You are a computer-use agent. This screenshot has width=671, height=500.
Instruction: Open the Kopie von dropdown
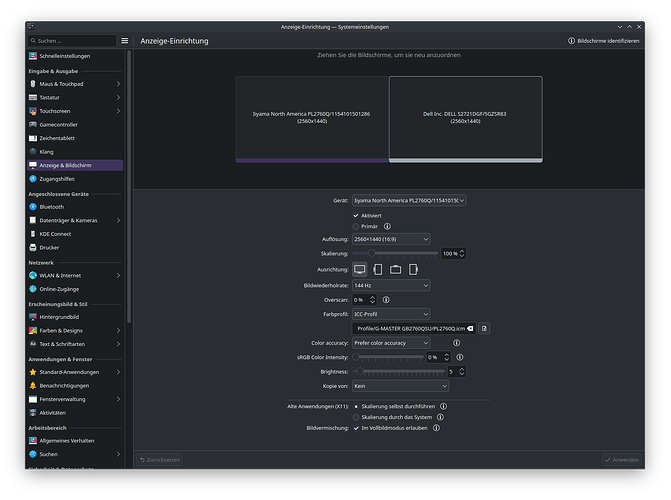click(x=400, y=386)
